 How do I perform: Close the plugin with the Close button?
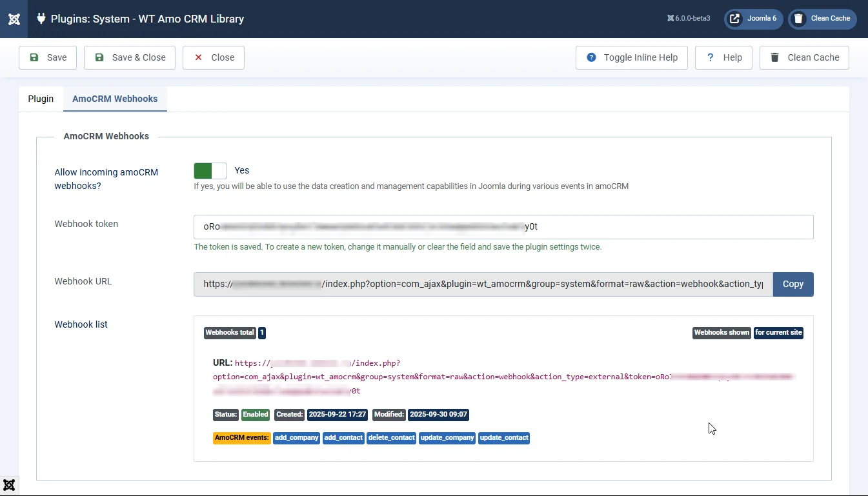pos(214,57)
